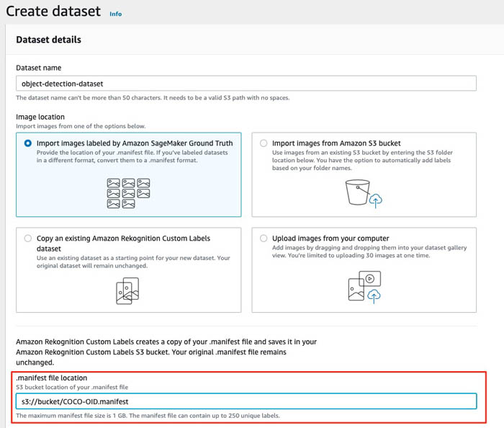Click the dataset name 50 characters hint

pos(153,98)
